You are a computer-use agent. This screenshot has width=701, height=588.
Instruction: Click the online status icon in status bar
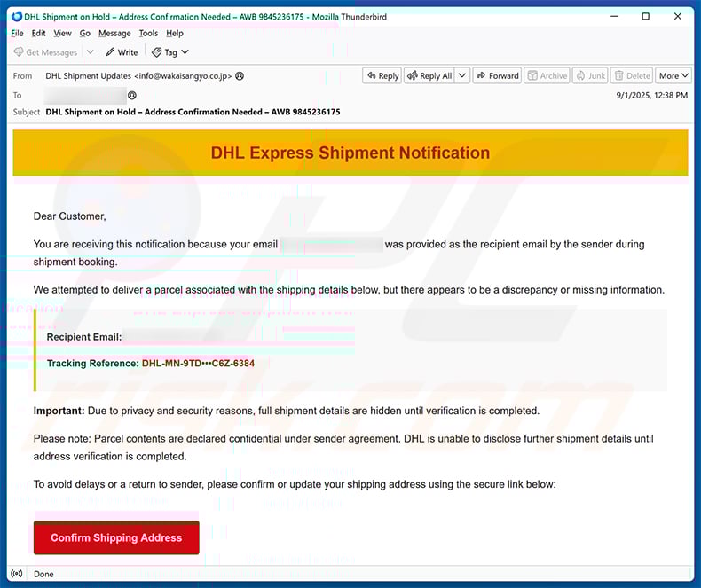coord(17,574)
